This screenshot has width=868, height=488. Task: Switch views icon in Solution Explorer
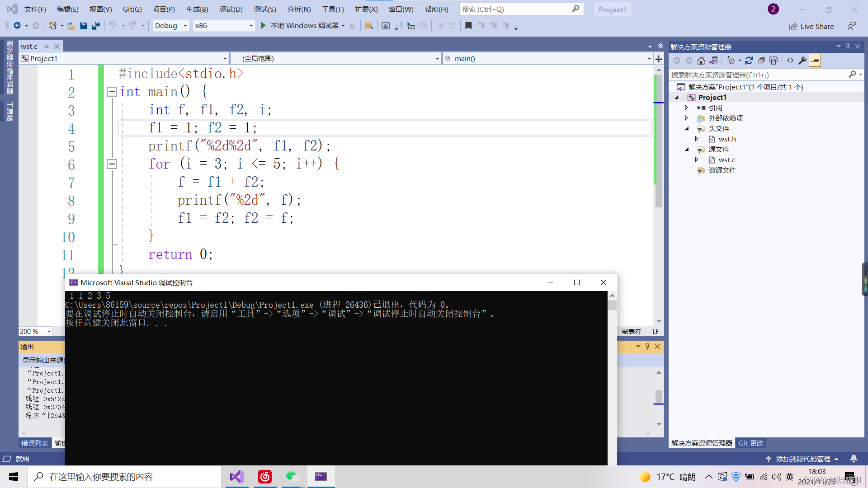pos(713,61)
